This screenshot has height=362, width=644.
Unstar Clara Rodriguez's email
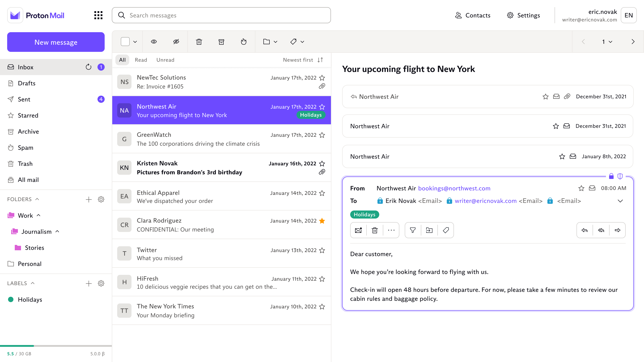point(322,221)
